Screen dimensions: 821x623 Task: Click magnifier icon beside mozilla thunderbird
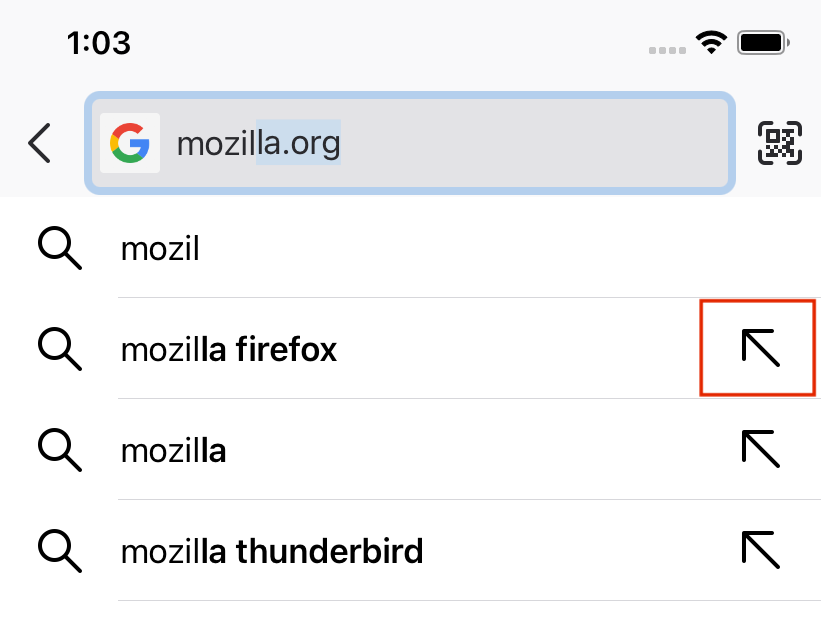(60, 551)
